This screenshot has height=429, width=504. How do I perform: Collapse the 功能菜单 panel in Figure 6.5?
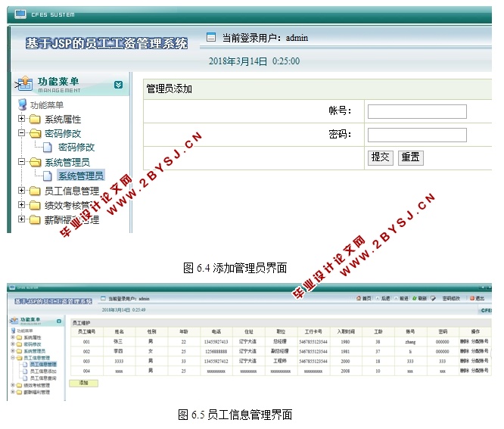point(59,321)
